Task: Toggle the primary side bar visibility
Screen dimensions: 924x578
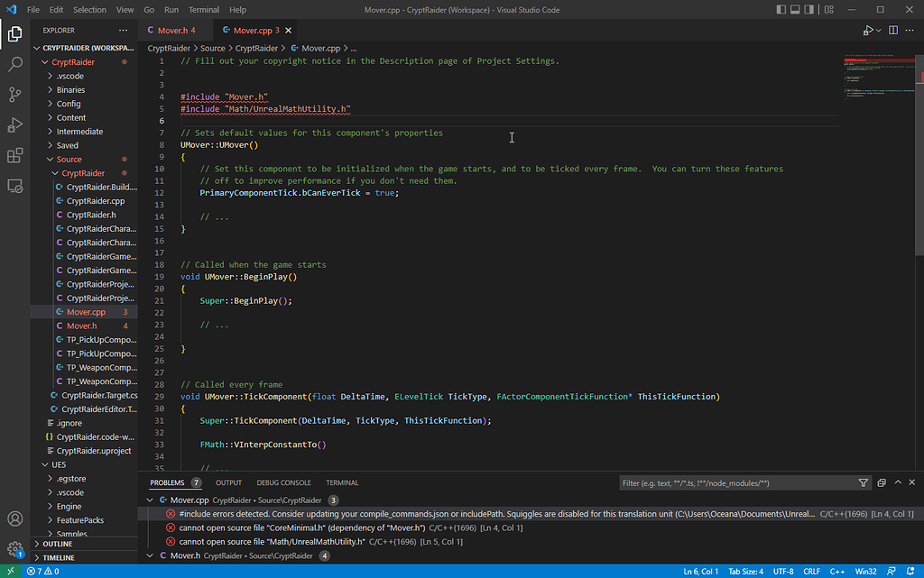Action: [783, 10]
